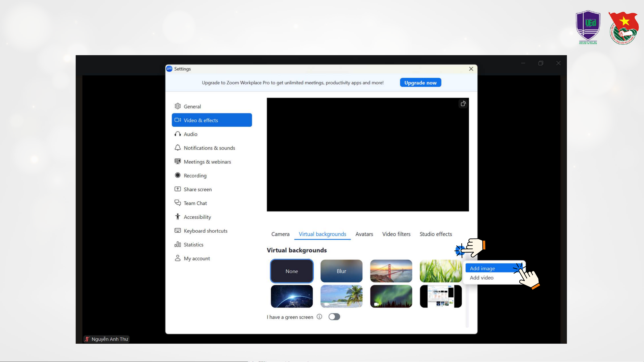Image resolution: width=644 pixels, height=362 pixels.
Task: Choose Add image from popup menu
Action: [x=483, y=268]
